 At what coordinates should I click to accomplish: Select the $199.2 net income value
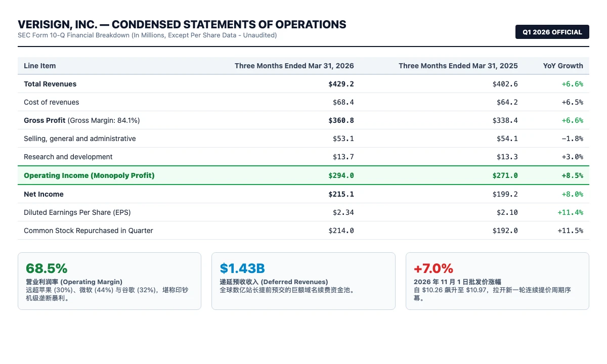click(505, 194)
